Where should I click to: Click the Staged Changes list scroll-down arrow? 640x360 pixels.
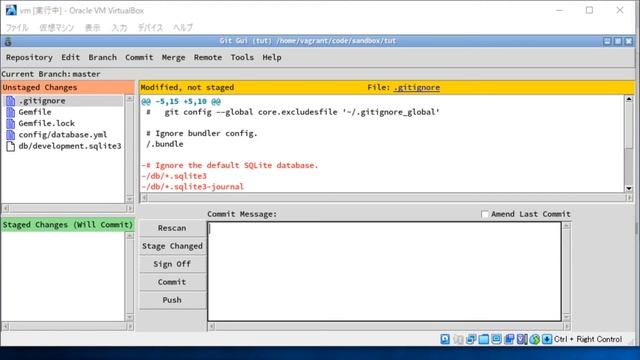(129, 317)
